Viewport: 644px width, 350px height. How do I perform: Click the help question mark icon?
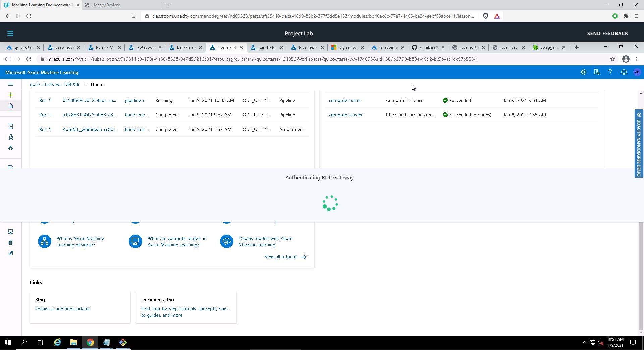point(610,72)
